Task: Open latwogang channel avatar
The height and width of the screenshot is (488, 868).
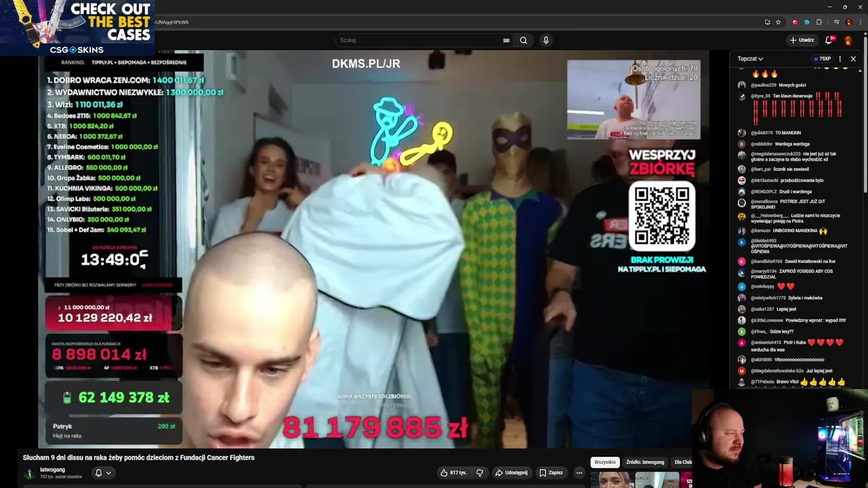Action: (29, 472)
